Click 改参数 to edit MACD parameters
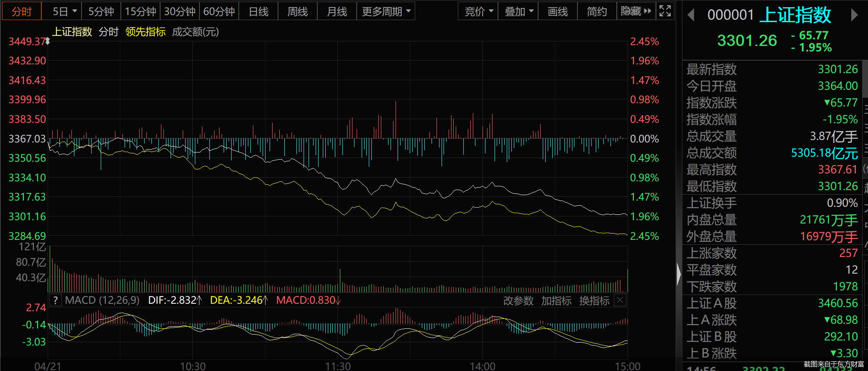The height and width of the screenshot is (371, 868). (x=518, y=300)
